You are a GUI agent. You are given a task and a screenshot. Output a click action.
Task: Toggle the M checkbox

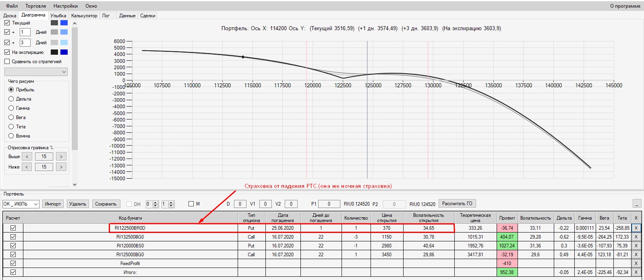point(191,204)
